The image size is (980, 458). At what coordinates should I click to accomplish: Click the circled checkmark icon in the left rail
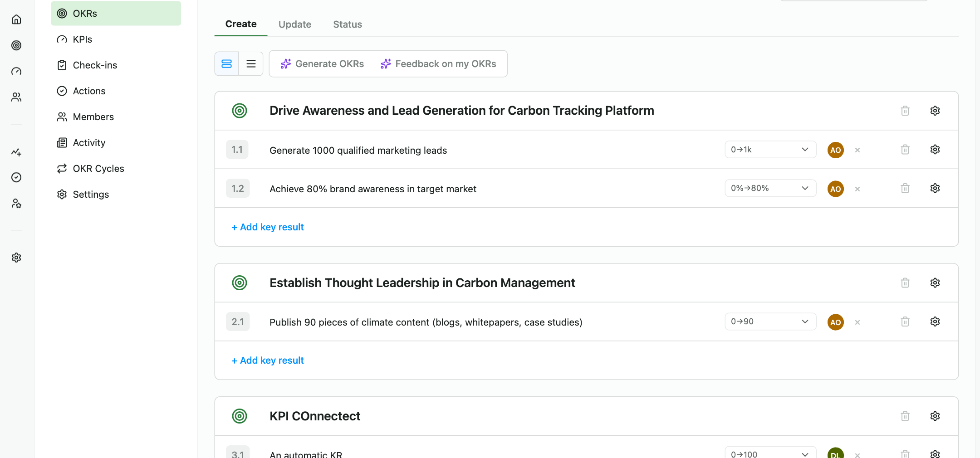(x=16, y=177)
